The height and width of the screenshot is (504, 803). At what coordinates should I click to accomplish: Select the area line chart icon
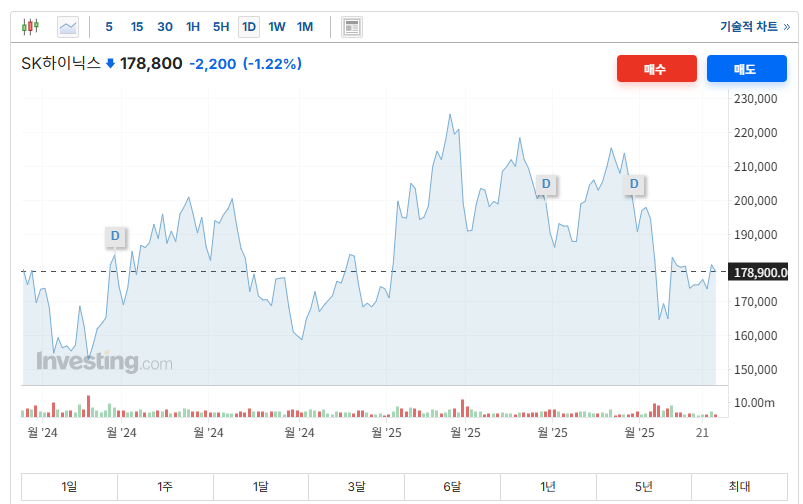tap(68, 27)
